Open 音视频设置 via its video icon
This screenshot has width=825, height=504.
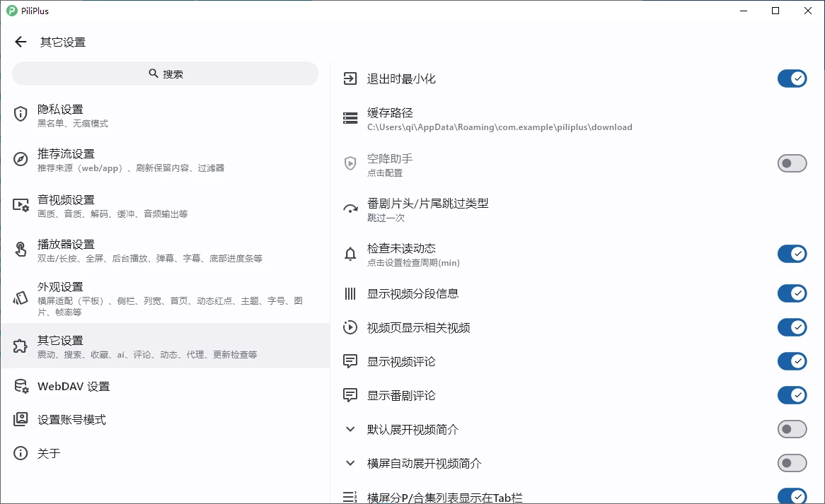(21, 205)
